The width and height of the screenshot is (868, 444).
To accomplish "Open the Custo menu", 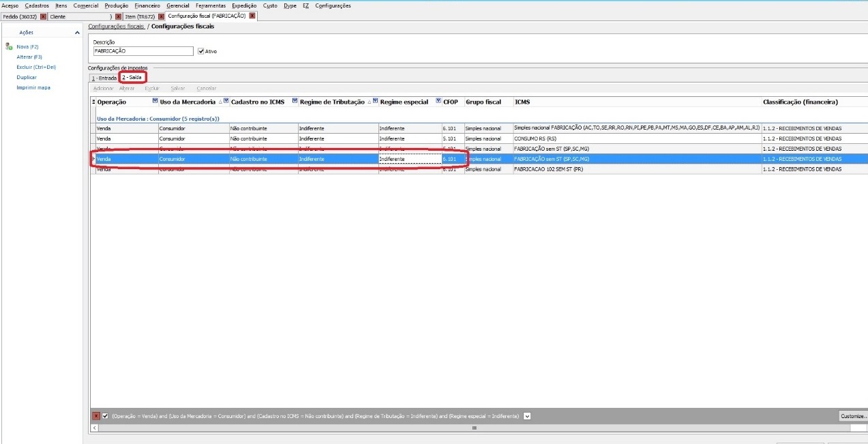I will click(270, 5).
